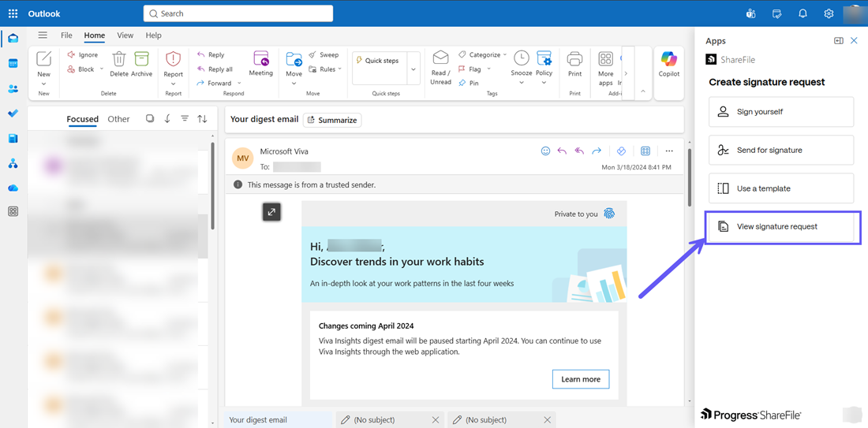Open the message header more actions ellipsis
868x428 pixels.
point(669,151)
